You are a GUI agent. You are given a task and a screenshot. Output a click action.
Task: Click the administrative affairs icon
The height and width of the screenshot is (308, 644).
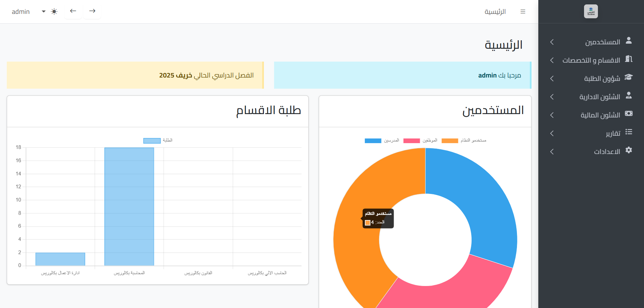(628, 95)
